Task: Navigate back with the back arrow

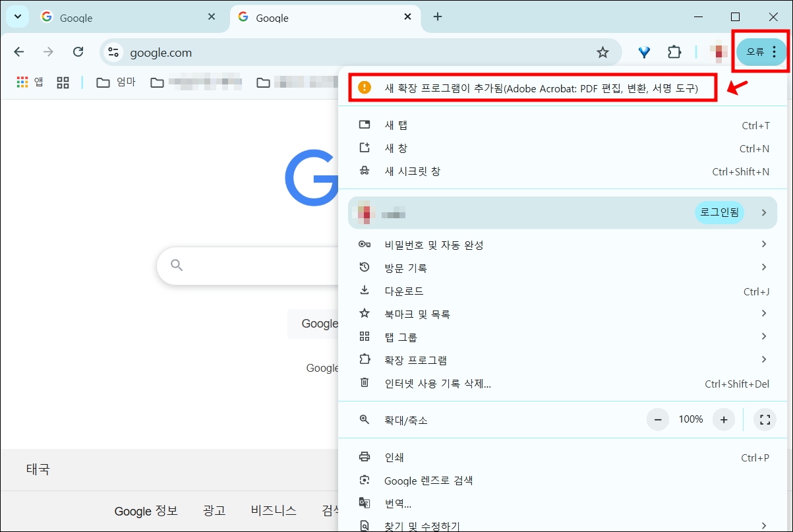Action: coord(18,51)
